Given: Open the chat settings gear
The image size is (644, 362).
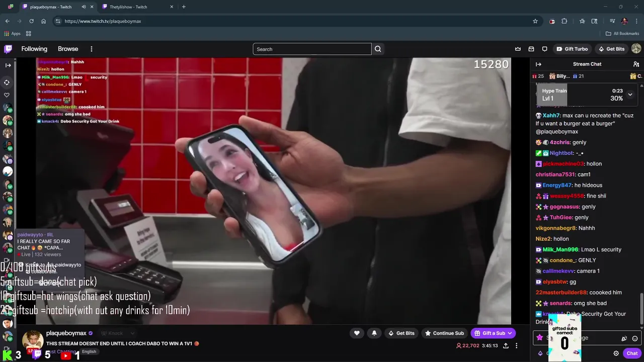Looking at the screenshot, I should (616, 353).
